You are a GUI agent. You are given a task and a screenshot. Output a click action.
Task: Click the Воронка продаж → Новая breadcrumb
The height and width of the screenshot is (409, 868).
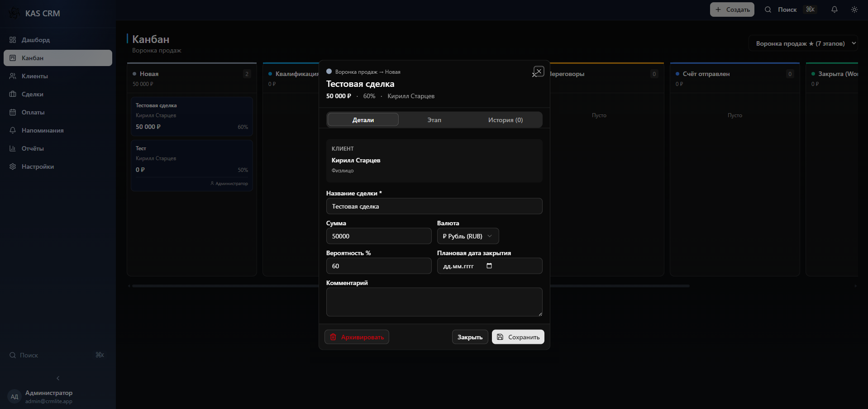tap(367, 71)
